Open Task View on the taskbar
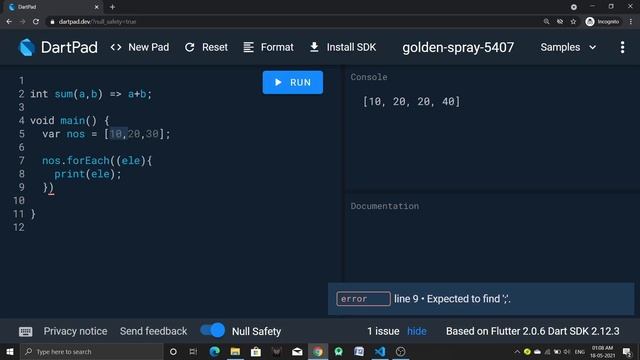640x360 pixels. coord(193,351)
